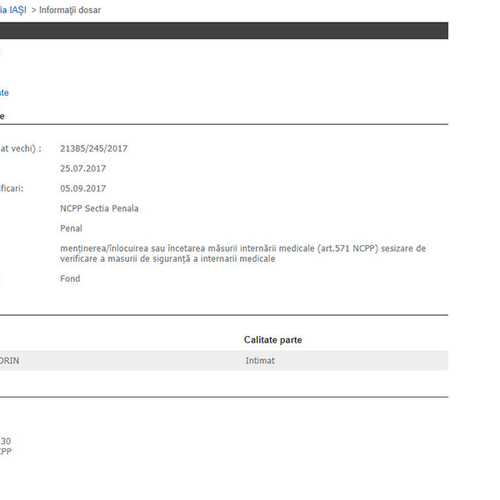This screenshot has height=500, width=500.
Task: Click the 'at vechi) :' field label
Action: [21, 148]
